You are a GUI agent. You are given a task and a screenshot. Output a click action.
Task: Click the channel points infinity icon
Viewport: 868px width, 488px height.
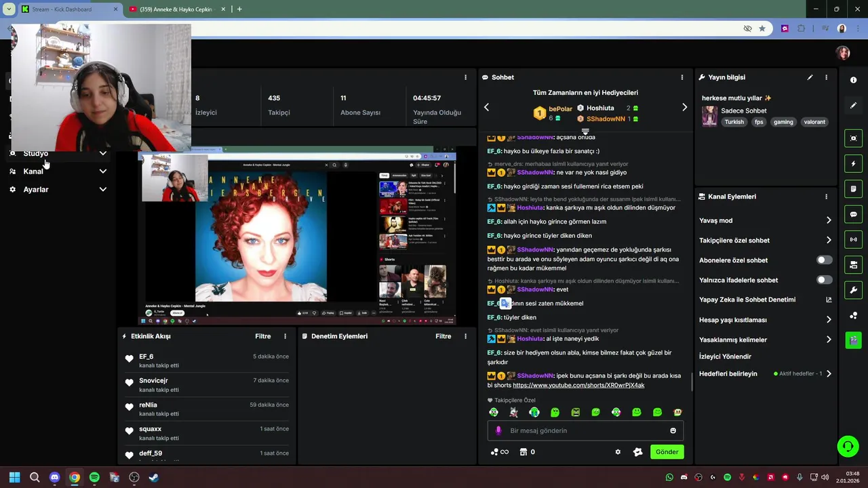tap(499, 452)
